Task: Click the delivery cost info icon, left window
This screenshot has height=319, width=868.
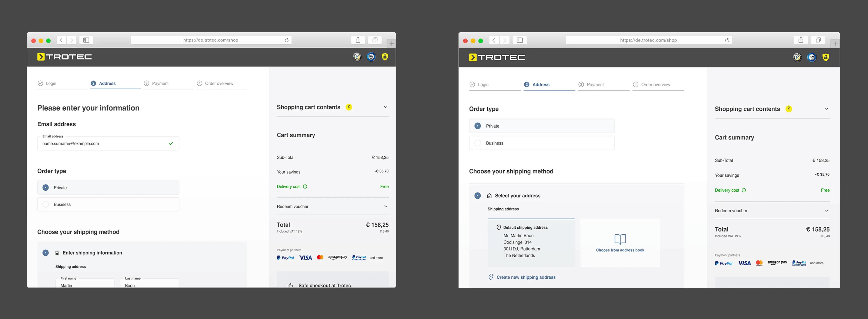Action: pyautogui.click(x=305, y=187)
